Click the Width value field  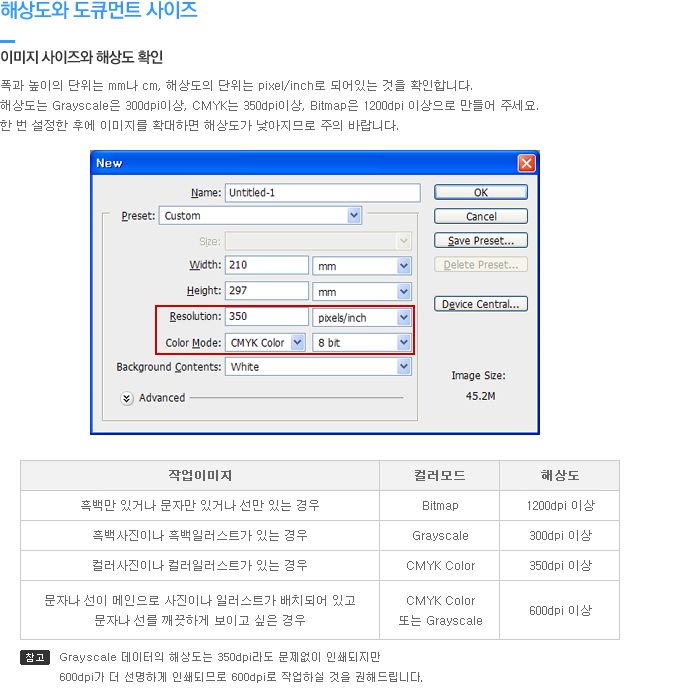[x=267, y=265]
